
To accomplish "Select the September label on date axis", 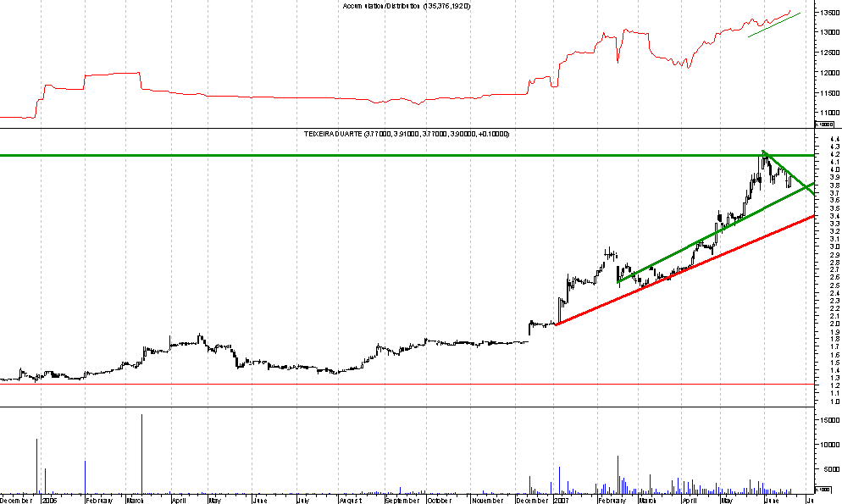I will click(x=402, y=501).
